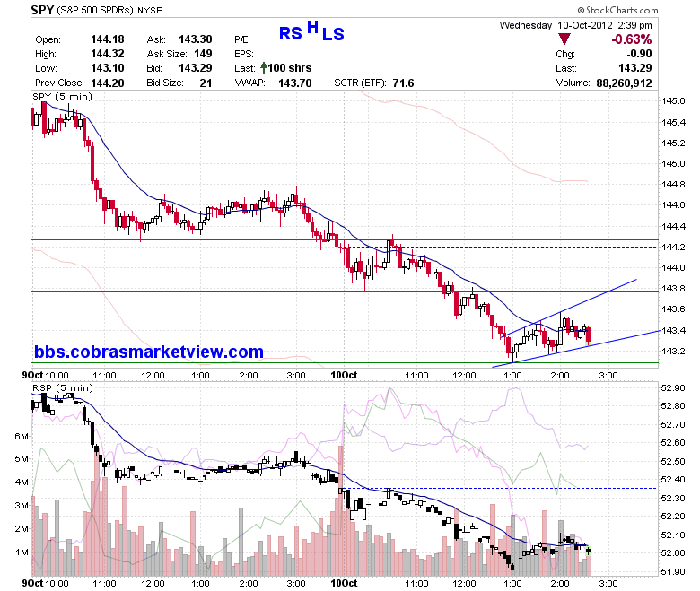The height and width of the screenshot is (591, 700).
Task: Click the blue LS annotation label
Action: click(x=333, y=34)
